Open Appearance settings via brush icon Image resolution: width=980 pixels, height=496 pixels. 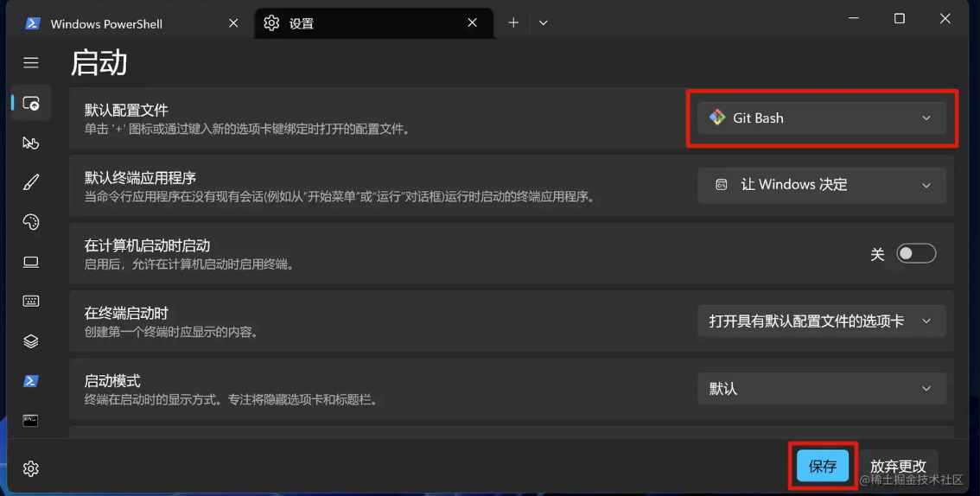[31, 182]
